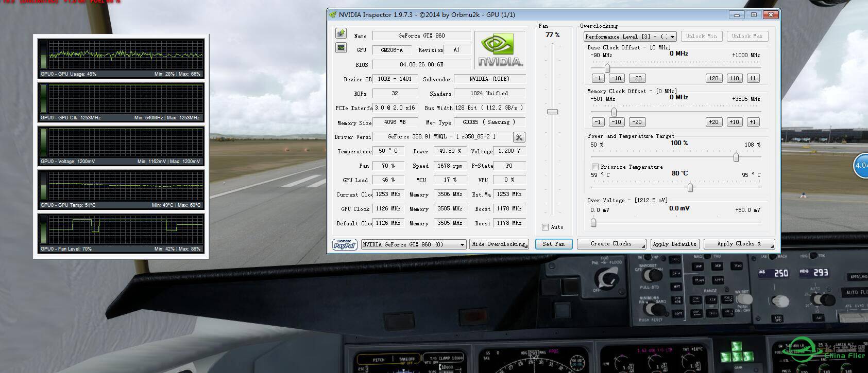Open the NVIDIA GeForce GTX 960 (0) GPU selector
Screen dimensions: 868x373
[414, 244]
